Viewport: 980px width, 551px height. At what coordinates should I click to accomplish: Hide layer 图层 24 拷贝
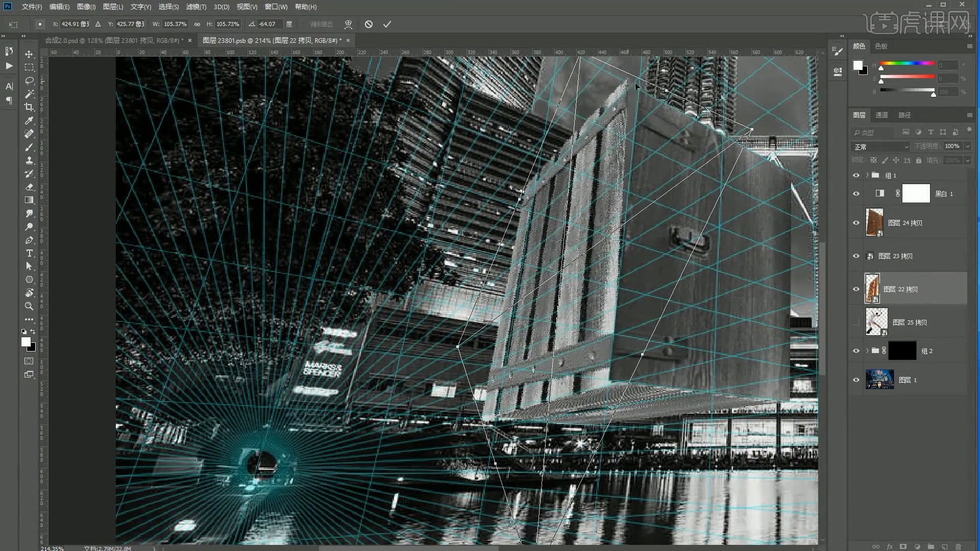pyautogui.click(x=856, y=222)
